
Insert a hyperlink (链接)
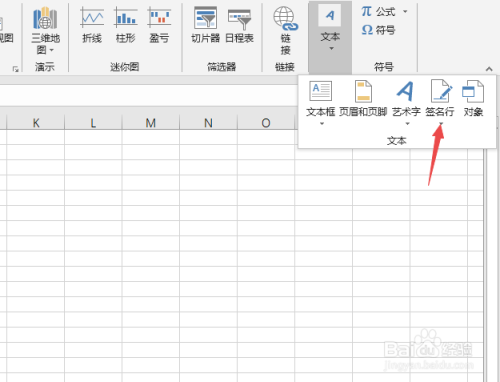click(285, 31)
